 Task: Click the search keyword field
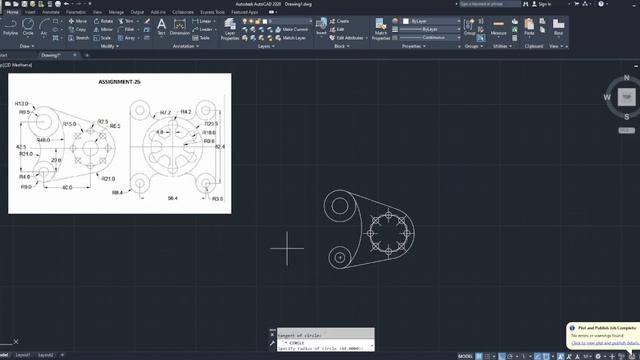(x=490, y=4)
